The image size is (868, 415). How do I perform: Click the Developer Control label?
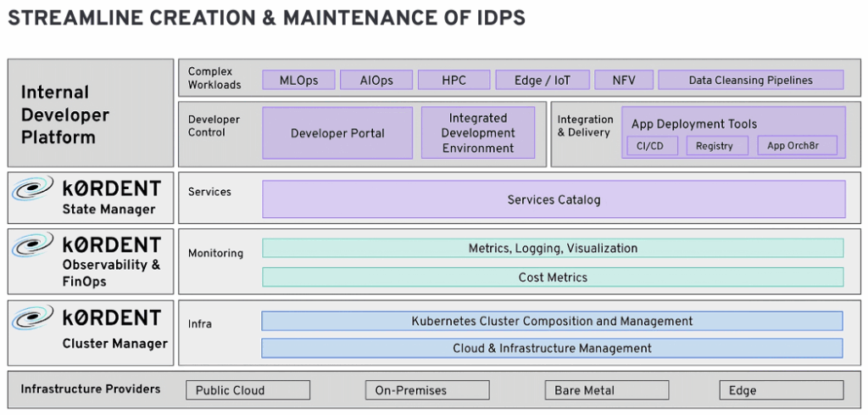tap(214, 126)
